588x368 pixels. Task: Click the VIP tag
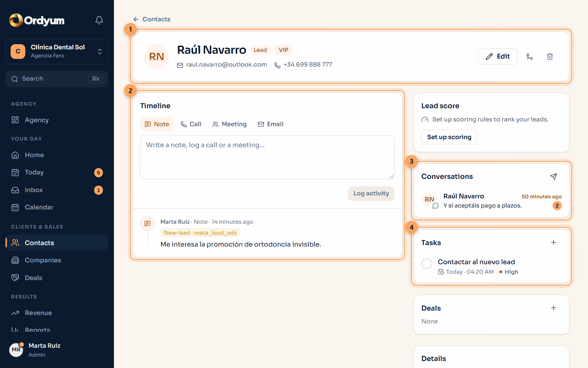click(283, 50)
